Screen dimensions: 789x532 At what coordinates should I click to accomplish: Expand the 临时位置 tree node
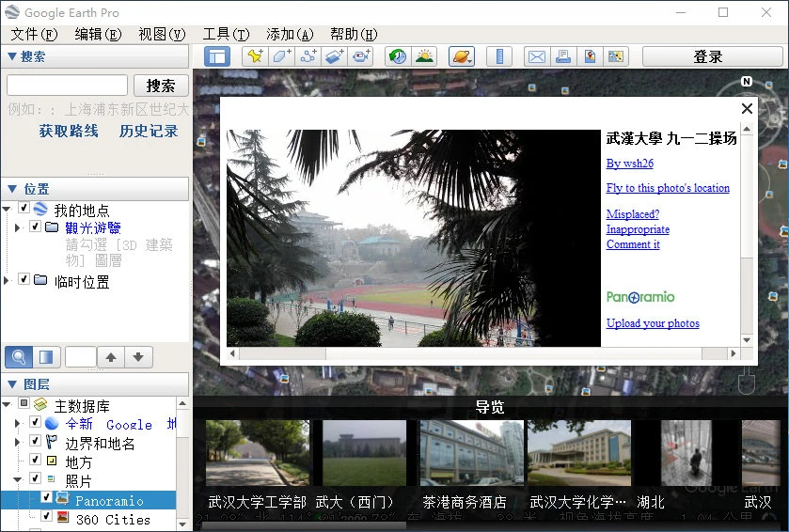(x=8, y=281)
